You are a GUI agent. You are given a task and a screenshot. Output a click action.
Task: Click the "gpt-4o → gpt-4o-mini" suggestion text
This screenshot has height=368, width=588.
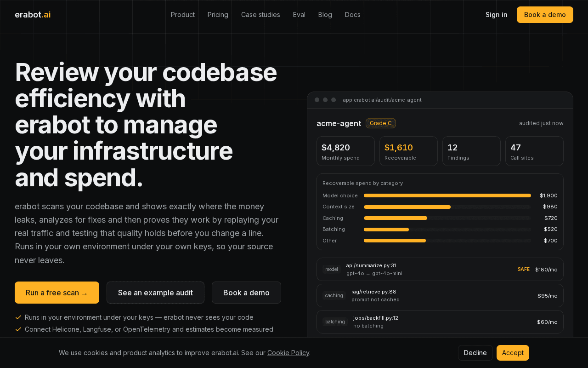pos(374,273)
